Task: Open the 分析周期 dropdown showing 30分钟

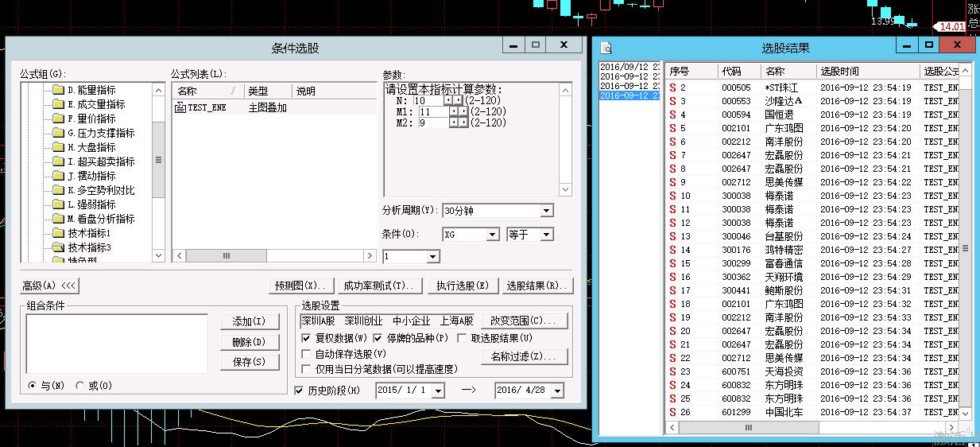Action: [546, 211]
